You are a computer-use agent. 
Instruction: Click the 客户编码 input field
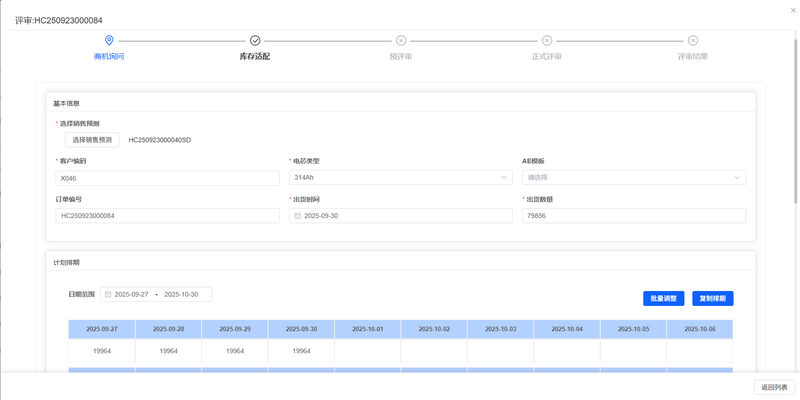167,178
